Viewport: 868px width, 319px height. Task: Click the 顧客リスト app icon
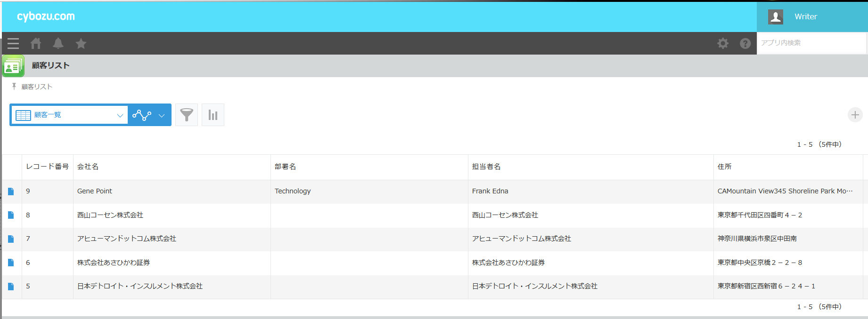point(13,66)
